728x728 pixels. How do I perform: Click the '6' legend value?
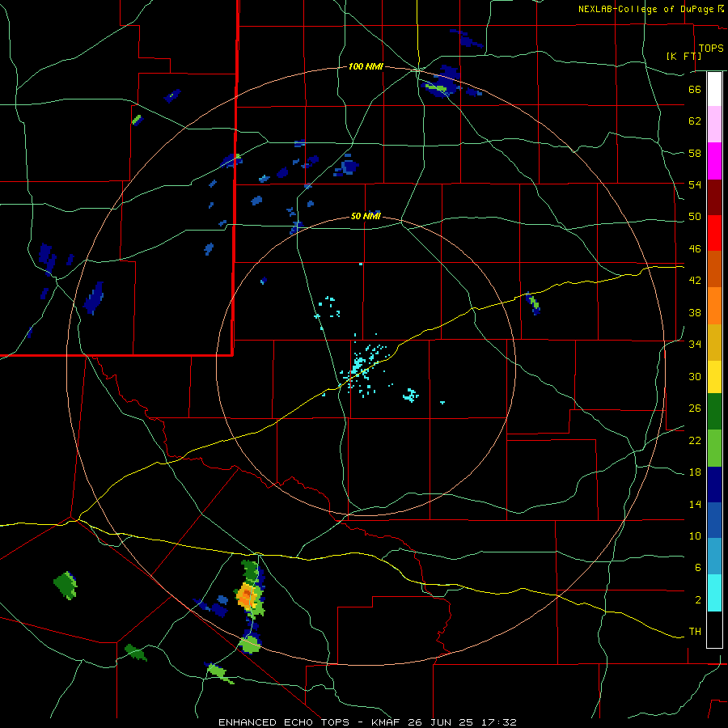pyautogui.click(x=697, y=568)
